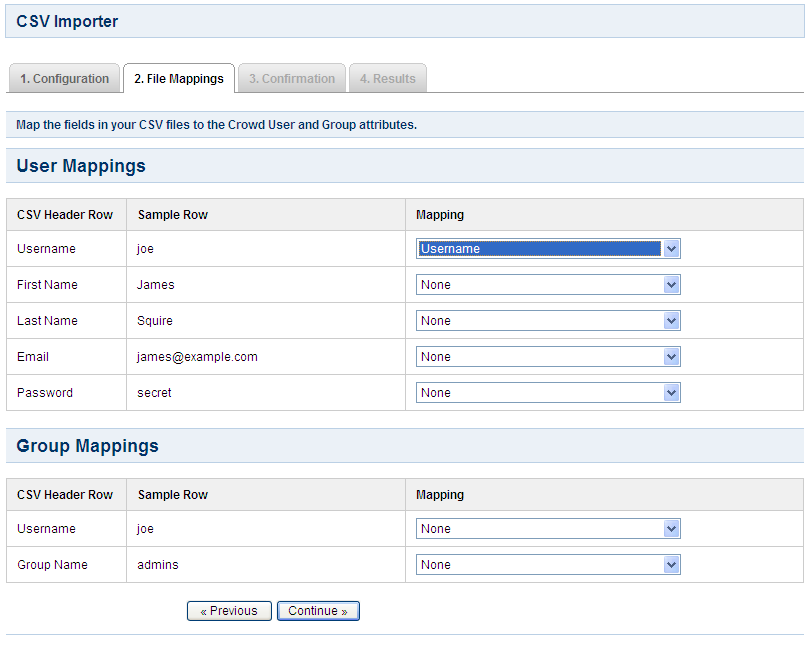
Task: Click sample value secret
Action: [154, 393]
